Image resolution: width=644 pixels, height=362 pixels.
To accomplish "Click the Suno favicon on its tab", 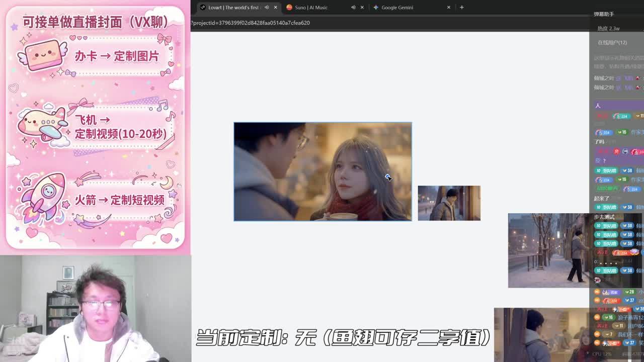I will (x=289, y=8).
